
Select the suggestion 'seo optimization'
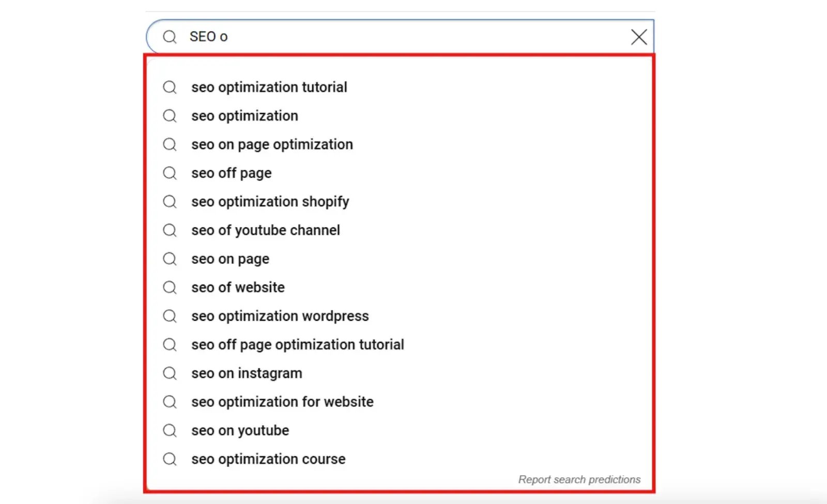click(244, 116)
